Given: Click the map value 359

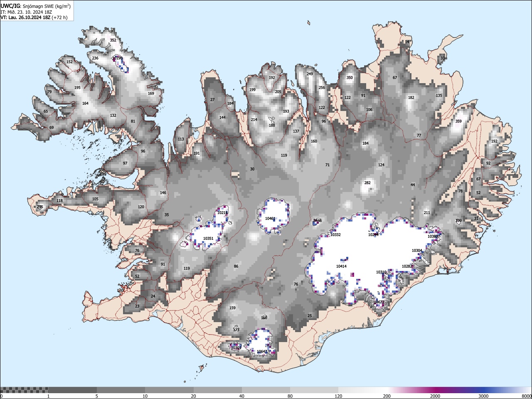Looking at the screenshot, I should [458, 121].
